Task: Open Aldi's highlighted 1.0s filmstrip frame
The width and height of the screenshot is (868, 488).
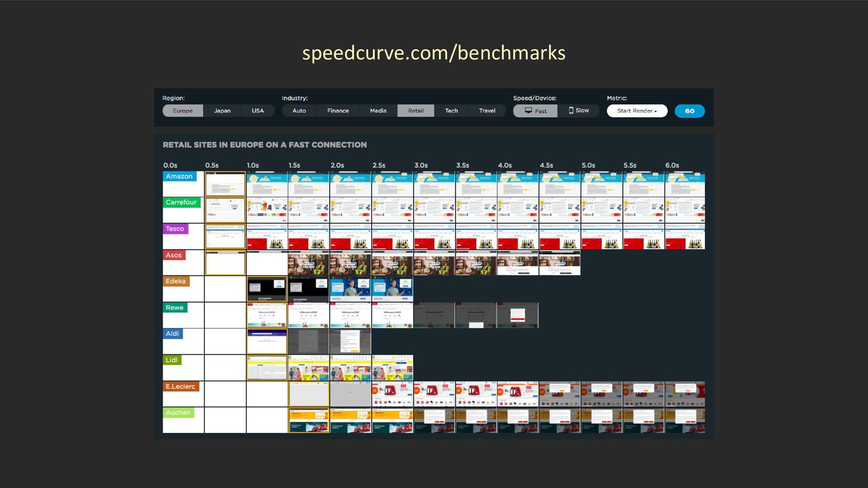Action: [x=267, y=342]
